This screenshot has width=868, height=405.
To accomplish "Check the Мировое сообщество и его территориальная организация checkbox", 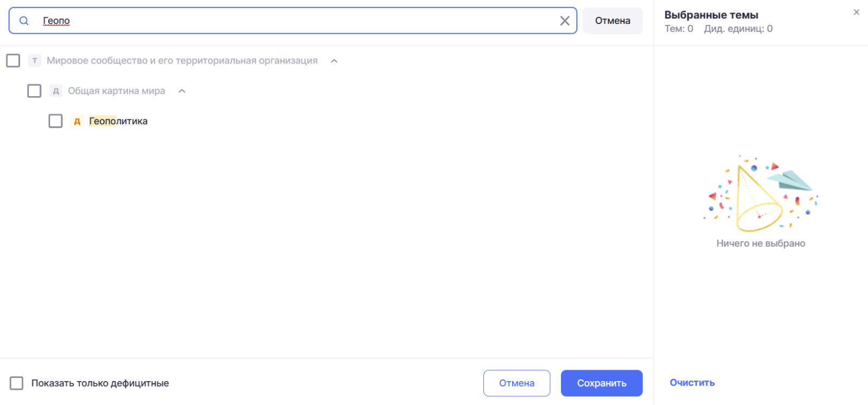I will (13, 60).
